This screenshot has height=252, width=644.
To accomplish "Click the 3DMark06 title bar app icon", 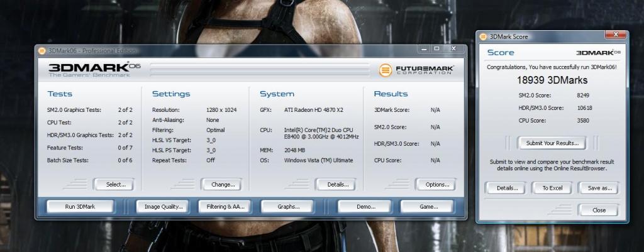I will [x=42, y=51].
